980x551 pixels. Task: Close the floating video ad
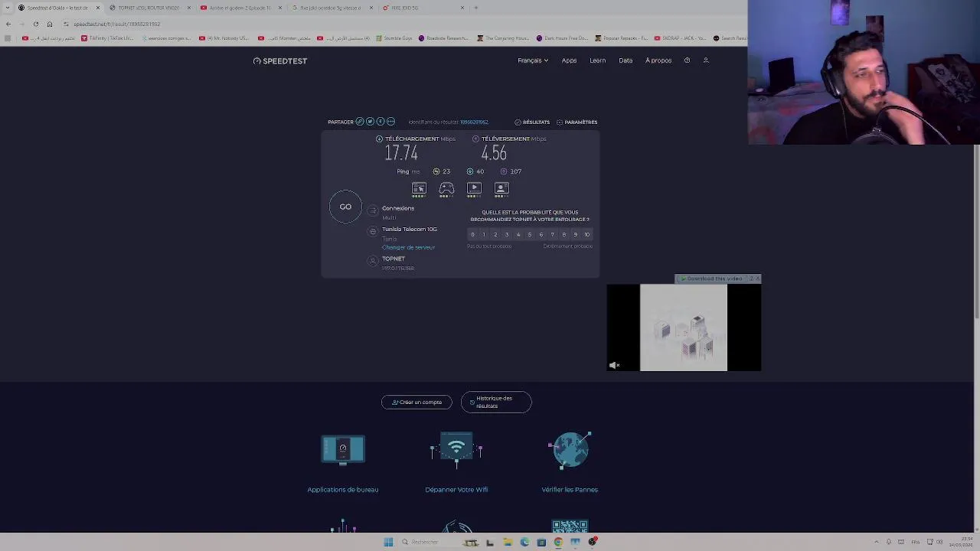[x=757, y=279]
